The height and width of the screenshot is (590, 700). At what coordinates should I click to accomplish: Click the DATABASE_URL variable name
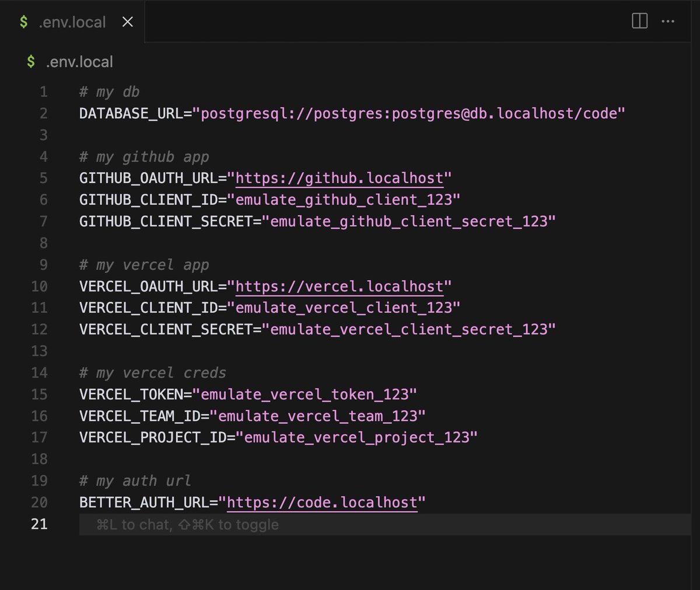131,113
